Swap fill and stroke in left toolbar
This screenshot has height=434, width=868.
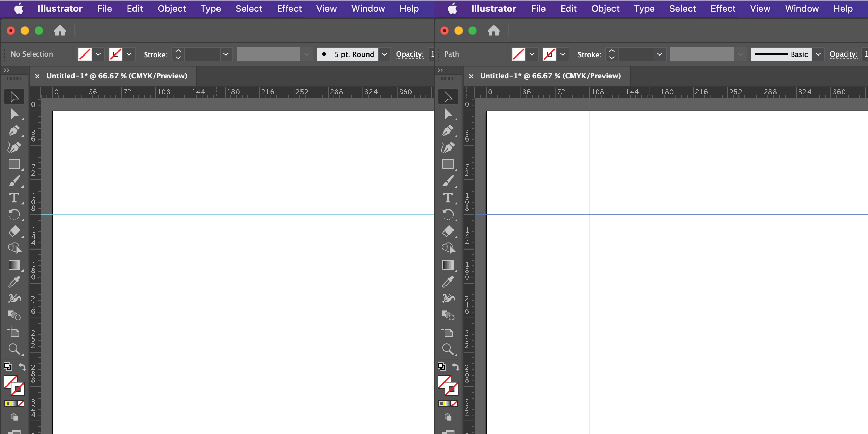tap(22, 366)
